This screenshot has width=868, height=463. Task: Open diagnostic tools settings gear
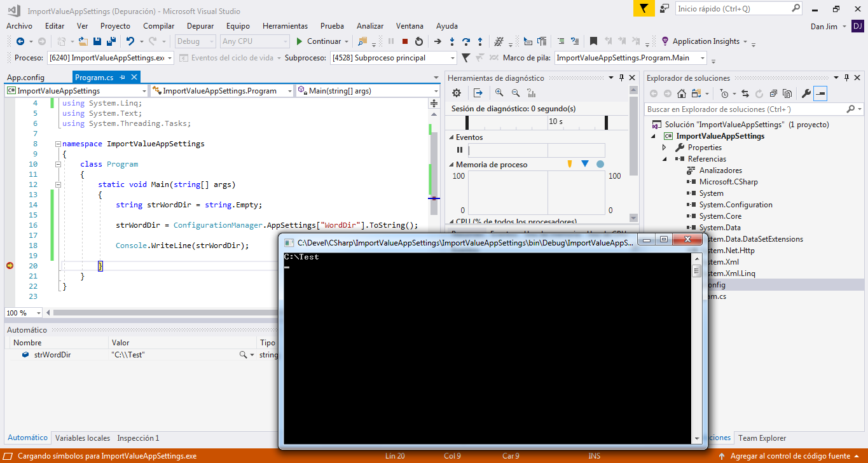pos(456,93)
